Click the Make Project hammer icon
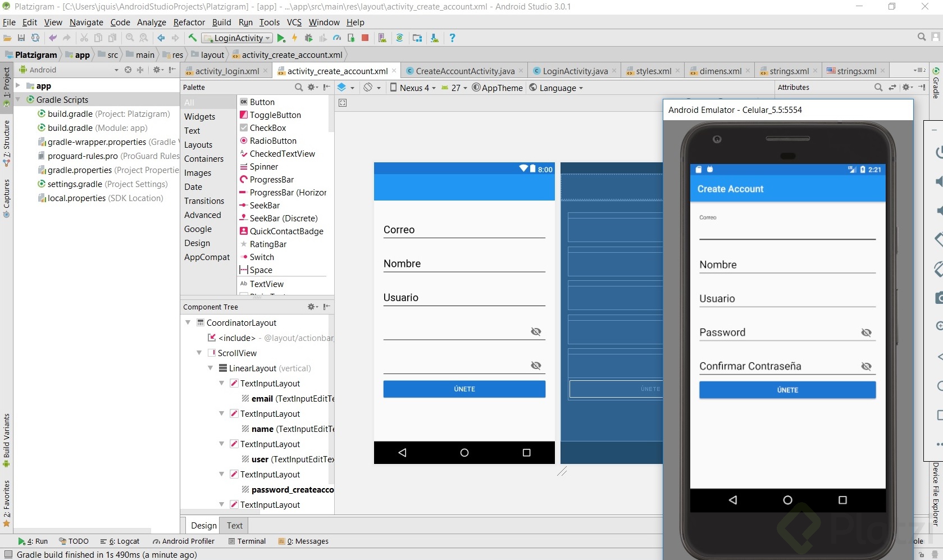The height and width of the screenshot is (560, 943). tap(192, 38)
